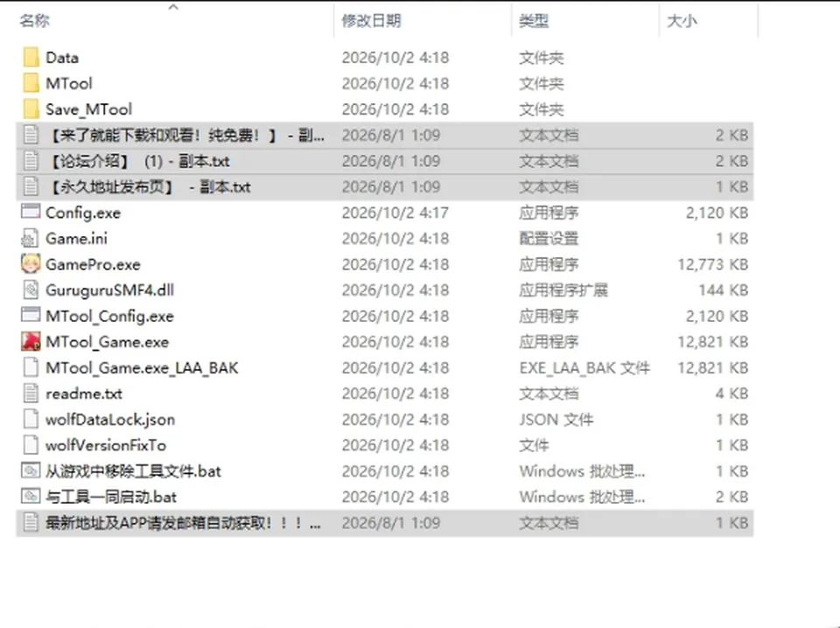Viewport: 840px width, 628px height.
Task: Click the readme.txt document icon
Action: click(x=31, y=393)
